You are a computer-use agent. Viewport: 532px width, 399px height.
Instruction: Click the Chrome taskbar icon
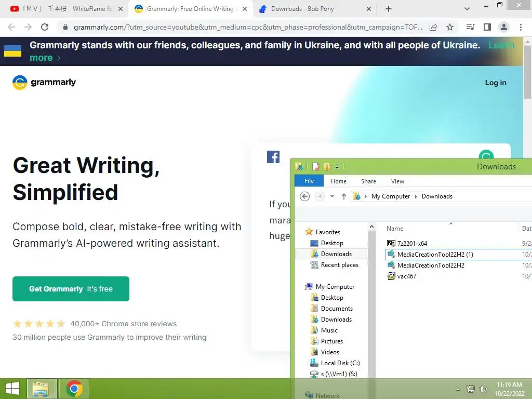[x=74, y=389]
